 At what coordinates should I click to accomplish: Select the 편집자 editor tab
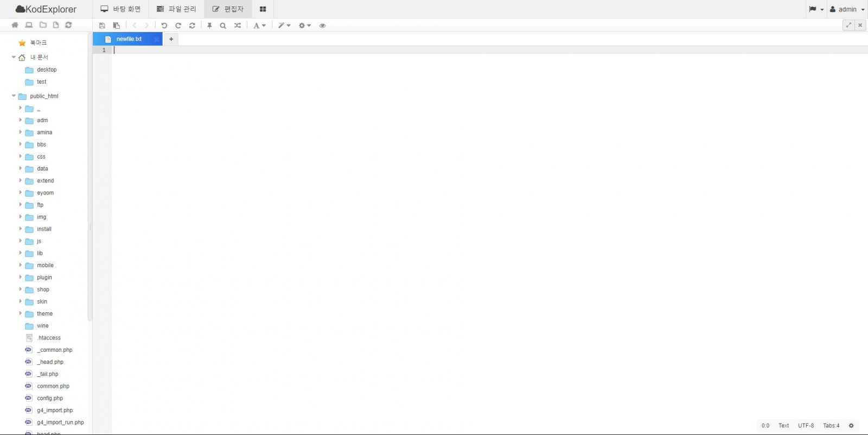228,9
